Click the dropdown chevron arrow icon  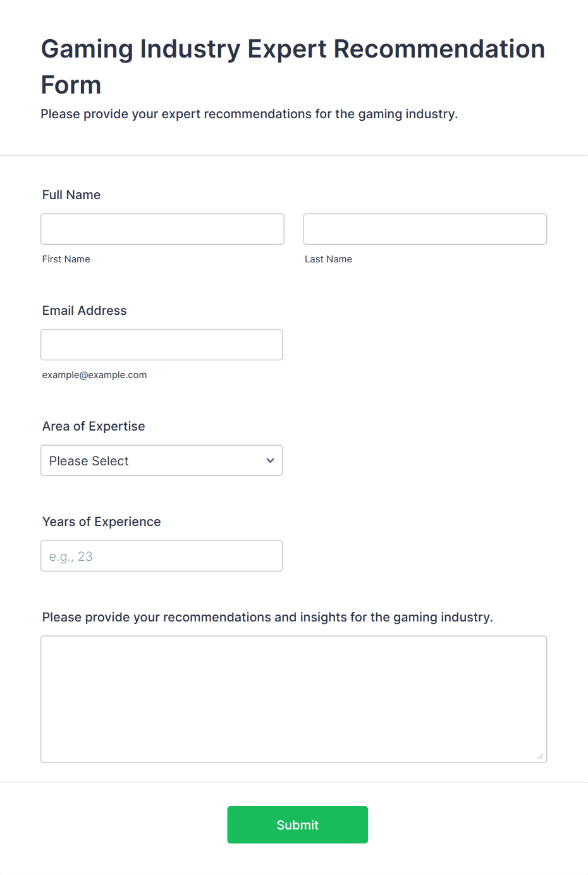[x=271, y=460]
